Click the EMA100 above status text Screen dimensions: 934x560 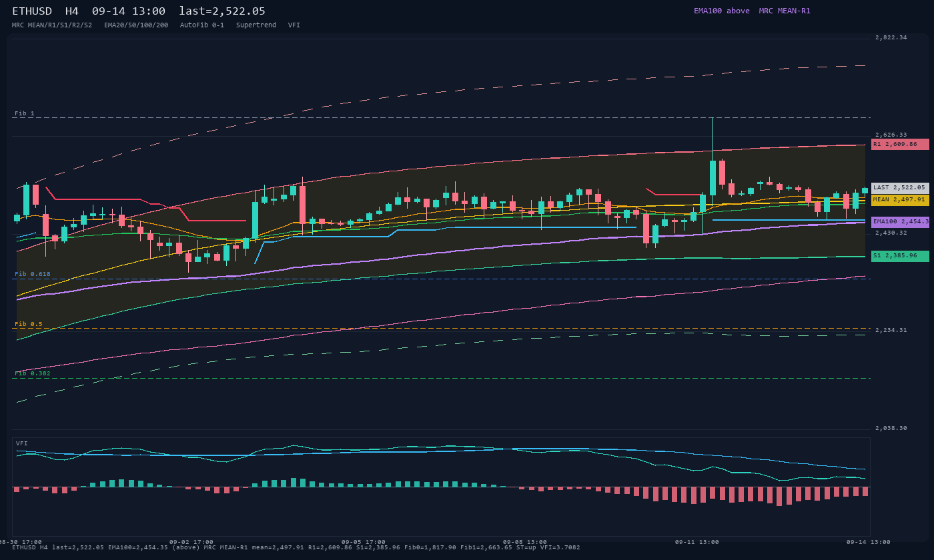pos(722,11)
